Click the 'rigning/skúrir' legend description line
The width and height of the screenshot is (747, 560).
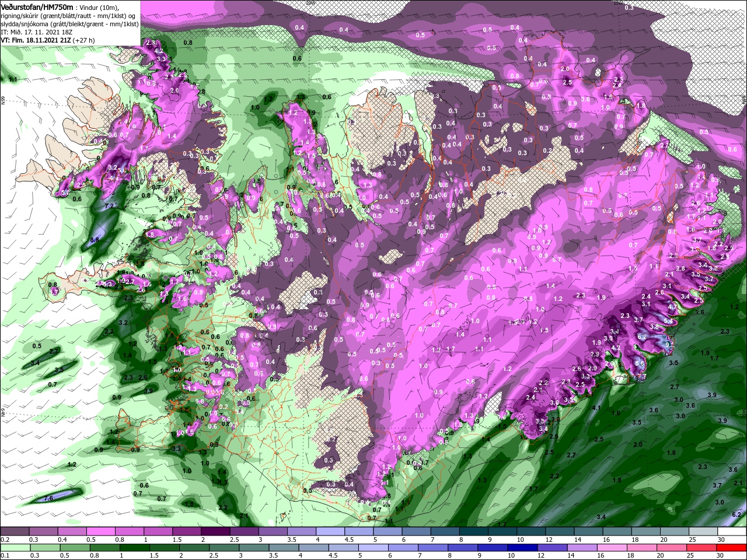point(69,16)
